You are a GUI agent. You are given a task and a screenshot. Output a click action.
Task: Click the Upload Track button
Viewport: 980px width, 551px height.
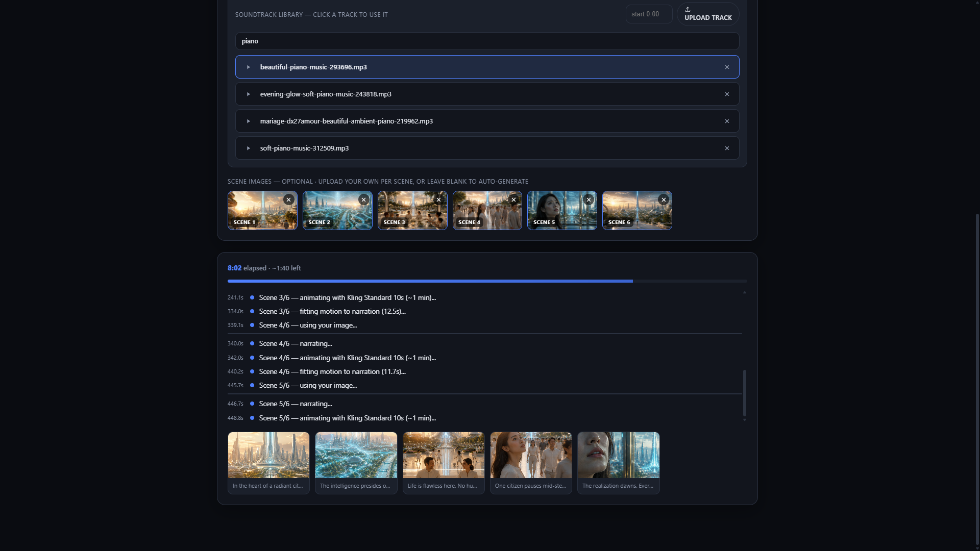pyautogui.click(x=708, y=14)
